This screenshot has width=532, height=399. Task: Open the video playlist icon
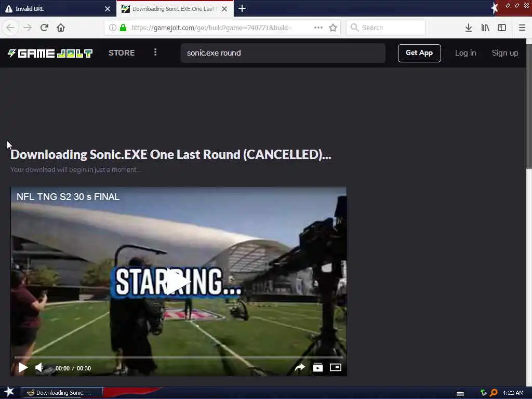pos(317,367)
